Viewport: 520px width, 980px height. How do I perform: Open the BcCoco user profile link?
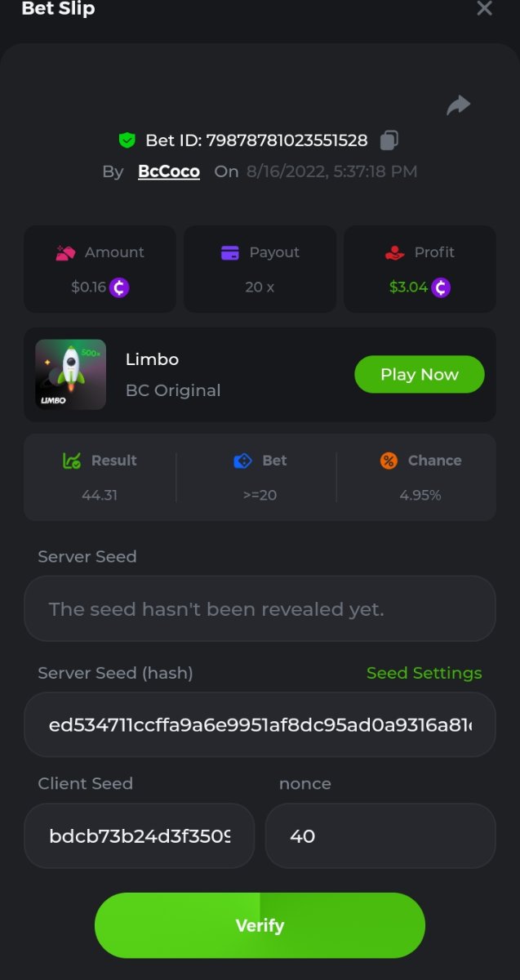pos(169,171)
